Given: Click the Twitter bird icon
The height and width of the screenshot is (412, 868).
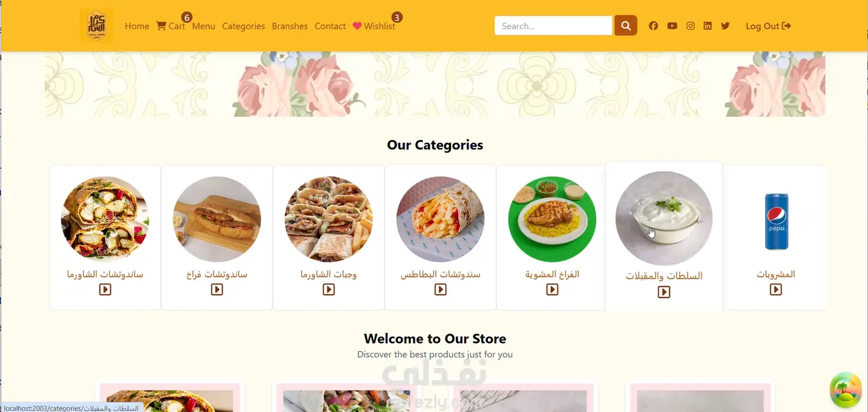Looking at the screenshot, I should click(725, 26).
